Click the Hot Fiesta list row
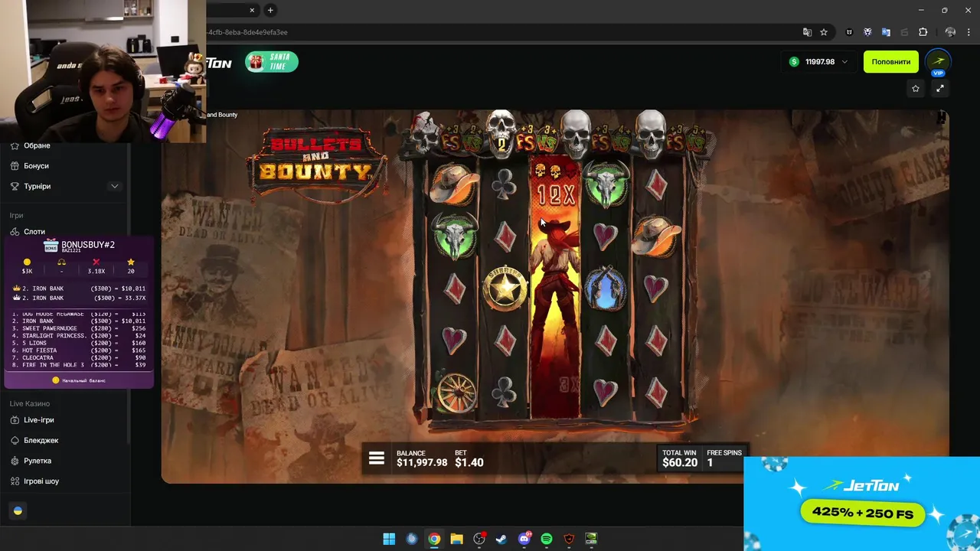Image resolution: width=980 pixels, height=551 pixels. pos(79,350)
